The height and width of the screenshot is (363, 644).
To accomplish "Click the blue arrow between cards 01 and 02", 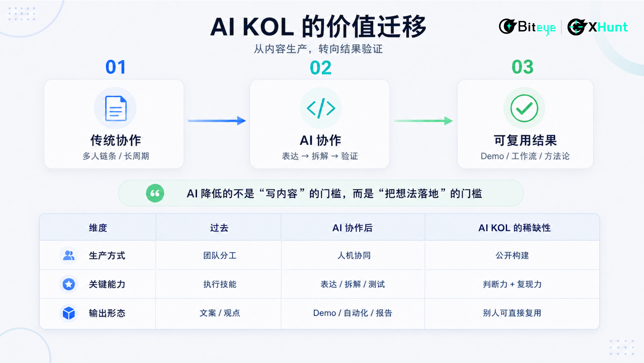I will [217, 121].
